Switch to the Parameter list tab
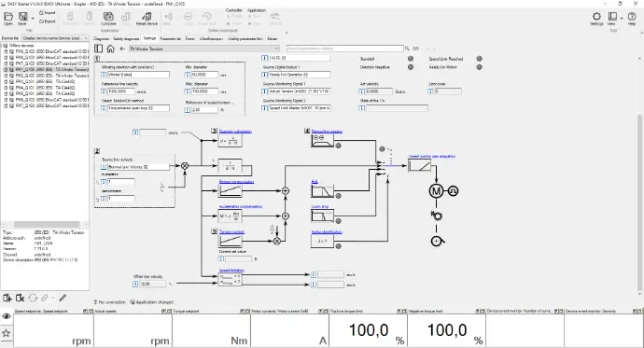 click(170, 38)
